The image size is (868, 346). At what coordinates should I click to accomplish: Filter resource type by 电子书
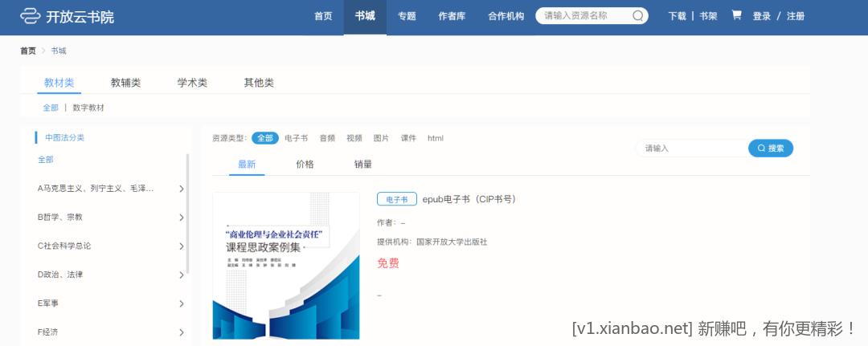click(296, 138)
